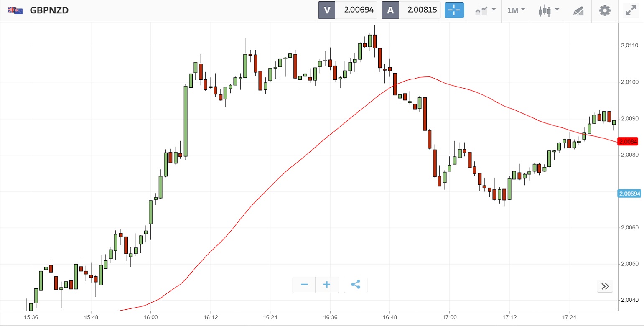Image resolution: width=644 pixels, height=326 pixels.
Task: Zoom in with the plus button
Action: click(327, 285)
